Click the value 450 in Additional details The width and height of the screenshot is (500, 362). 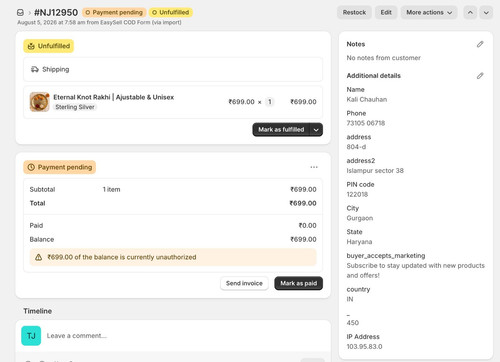(353, 323)
